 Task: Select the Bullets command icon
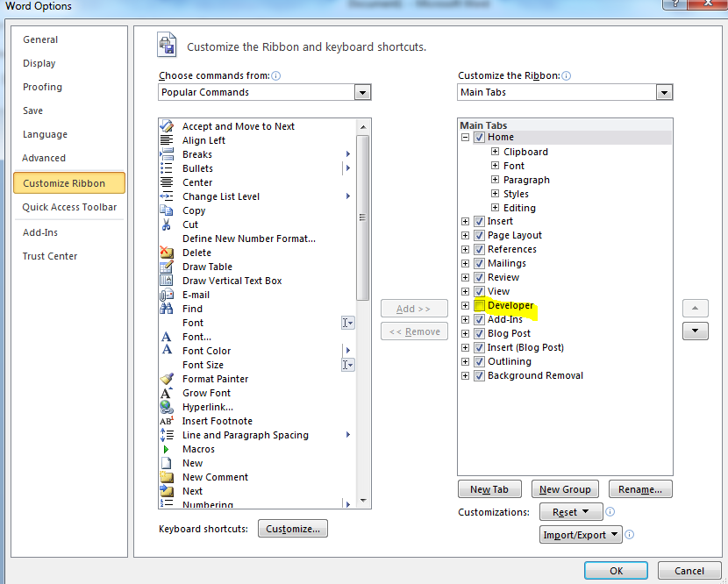point(167,168)
